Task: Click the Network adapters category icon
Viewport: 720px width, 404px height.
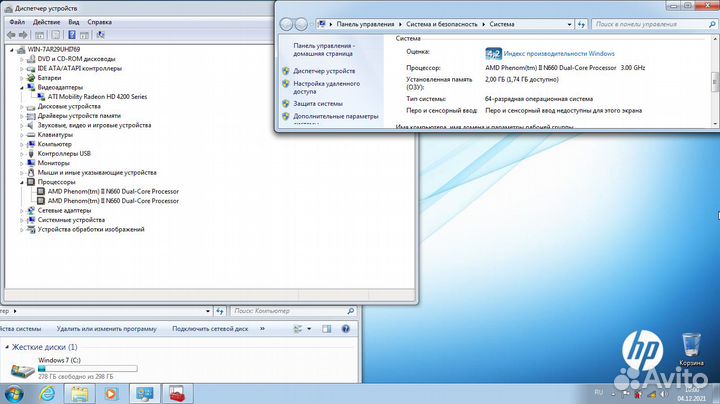Action: (31, 210)
